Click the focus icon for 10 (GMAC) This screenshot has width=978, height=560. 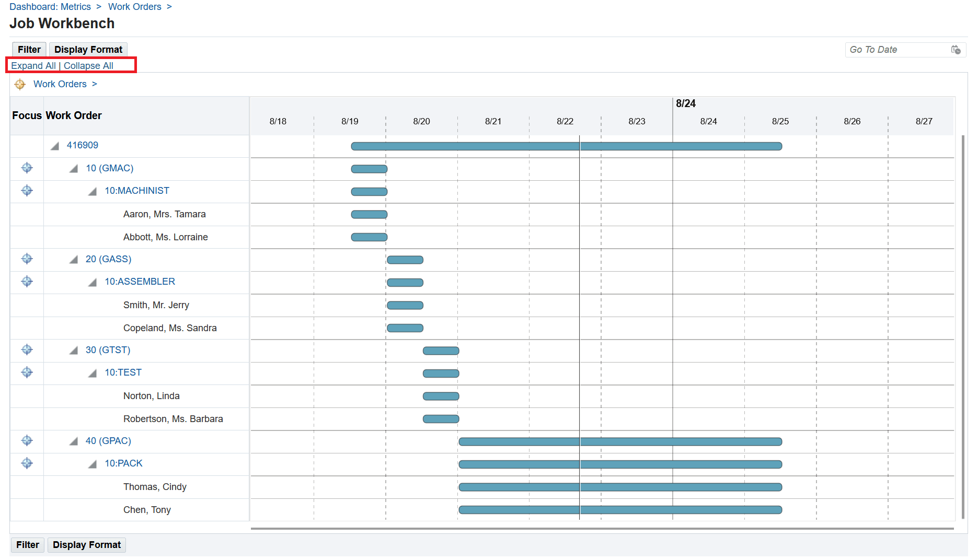pyautogui.click(x=27, y=168)
